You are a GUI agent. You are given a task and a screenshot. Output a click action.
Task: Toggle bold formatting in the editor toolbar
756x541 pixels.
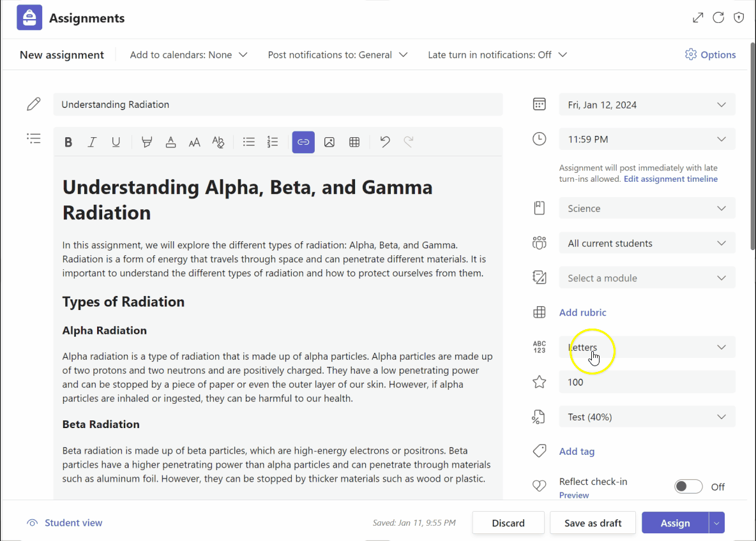[x=68, y=142]
